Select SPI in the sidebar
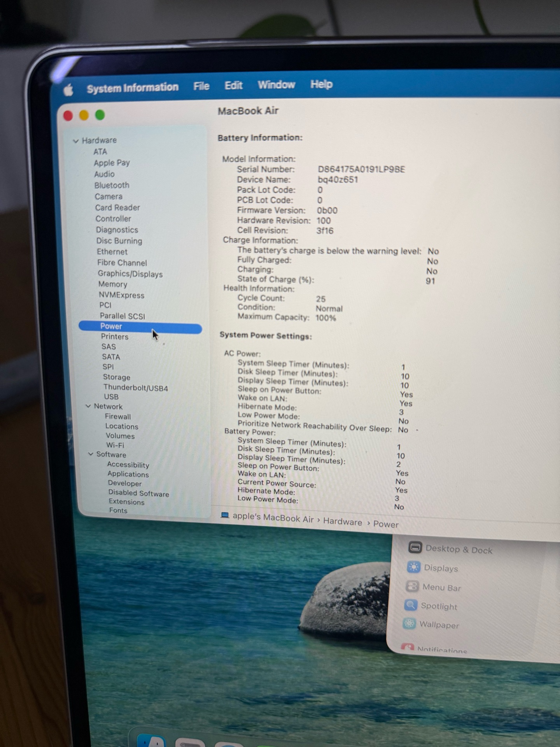Image resolution: width=560 pixels, height=747 pixels. (108, 367)
